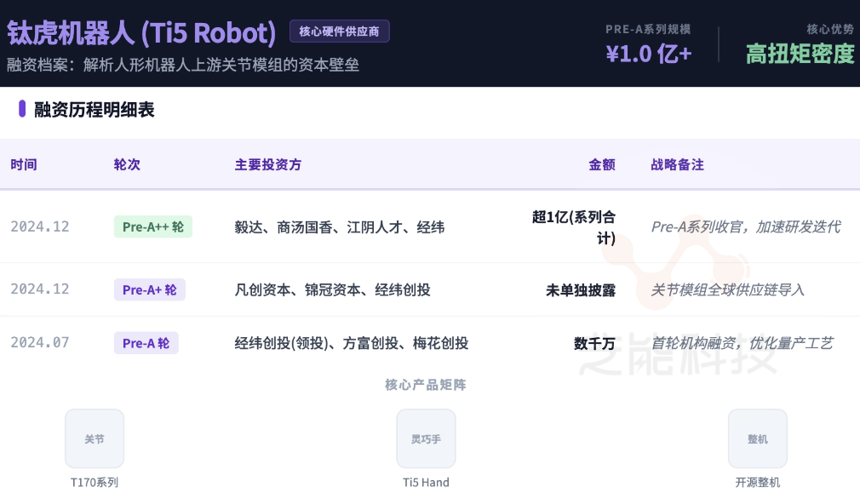
Task: Click the Ti5 Hand product label
Action: pos(426,482)
